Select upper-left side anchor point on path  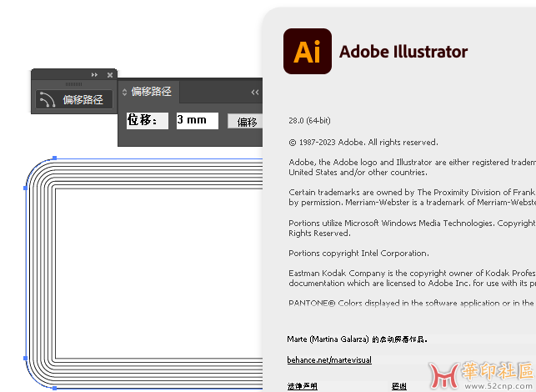click(25, 188)
